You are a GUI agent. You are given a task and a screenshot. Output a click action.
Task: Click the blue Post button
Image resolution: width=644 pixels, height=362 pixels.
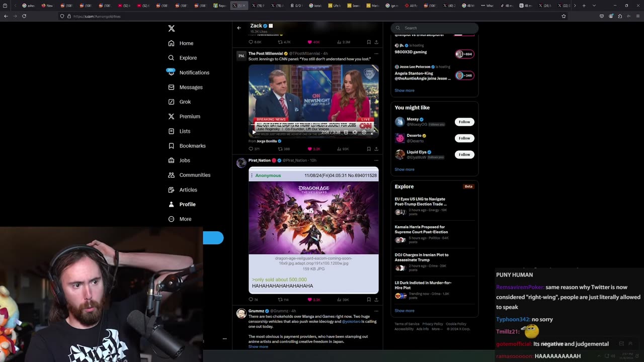tap(213, 238)
